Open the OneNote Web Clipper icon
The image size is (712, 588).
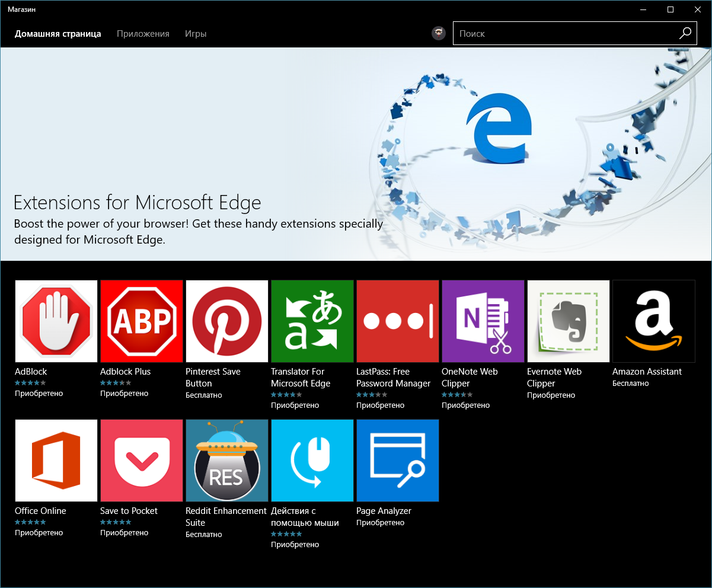(483, 321)
